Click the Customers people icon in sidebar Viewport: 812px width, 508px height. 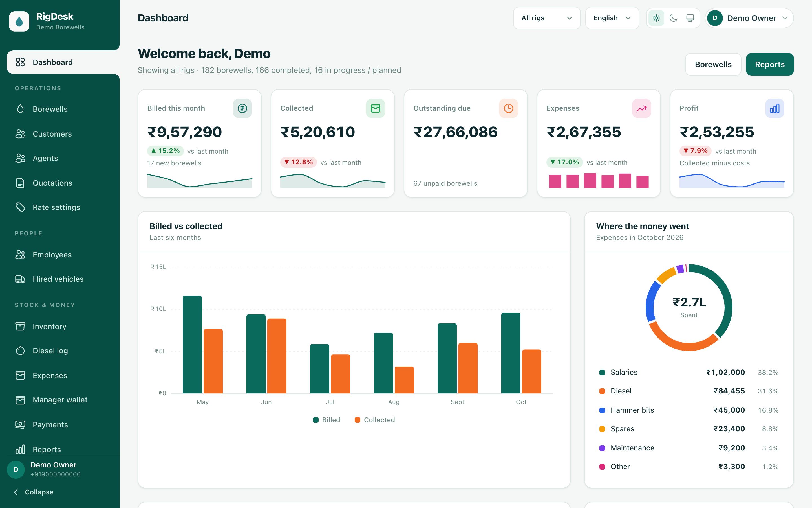pos(20,134)
